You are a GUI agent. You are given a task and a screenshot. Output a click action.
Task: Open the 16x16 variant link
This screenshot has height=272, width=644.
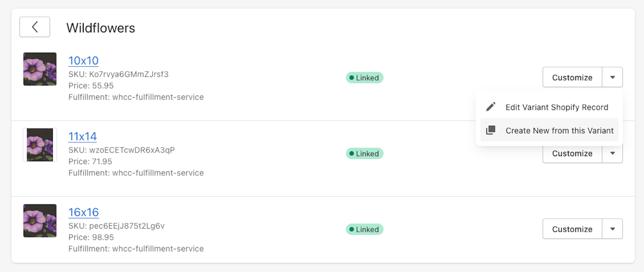tap(84, 212)
